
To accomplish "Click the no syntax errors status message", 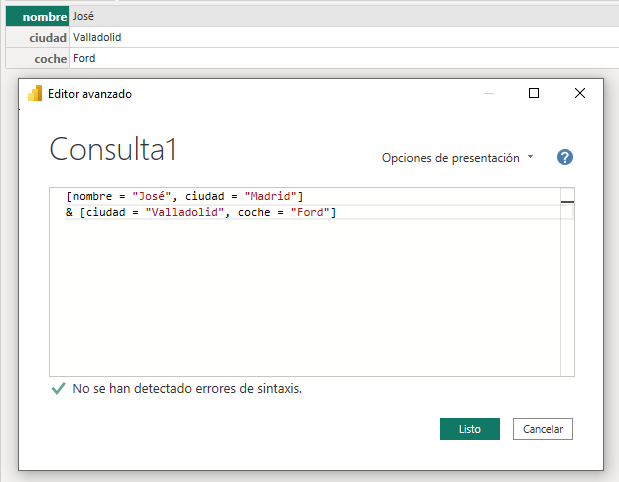I will (x=187, y=388).
